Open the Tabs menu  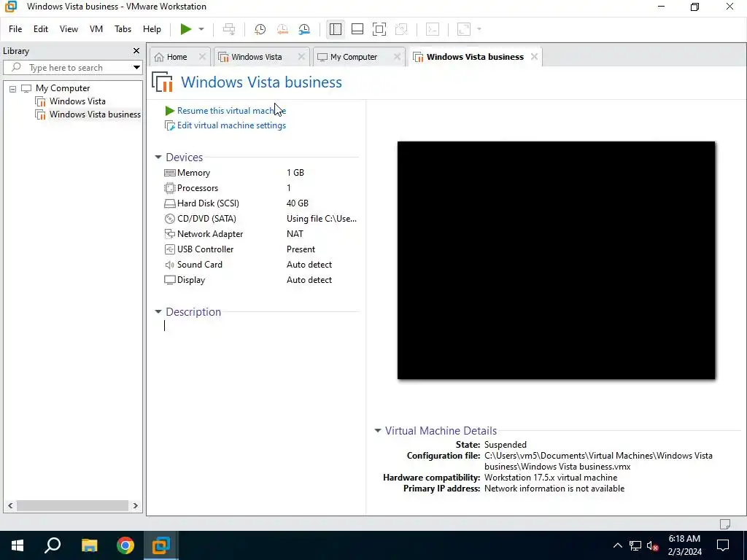point(123,29)
